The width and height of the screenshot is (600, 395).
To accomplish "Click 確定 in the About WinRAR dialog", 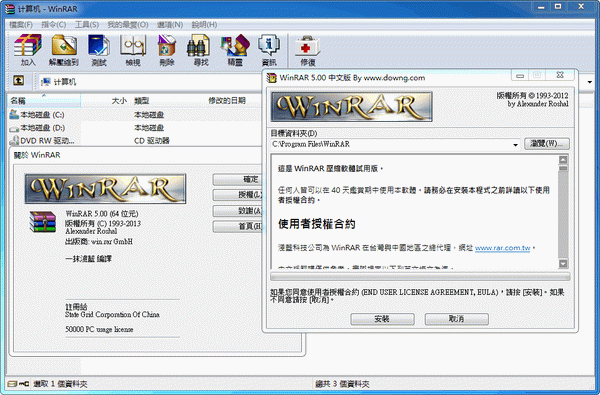I will coord(238,179).
